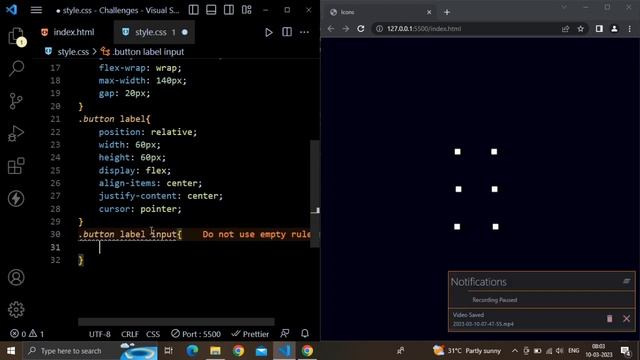The width and height of the screenshot is (640, 360).
Task: Open the weather widget showing 31°C
Action: (x=467, y=351)
